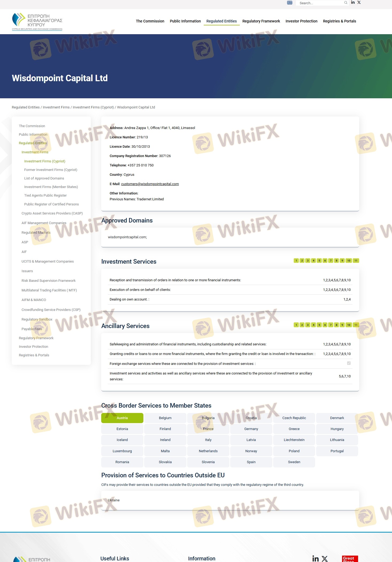Switch language with the Greek flag icon
Viewport: 392px width, 562px height.
pyautogui.click(x=289, y=3)
